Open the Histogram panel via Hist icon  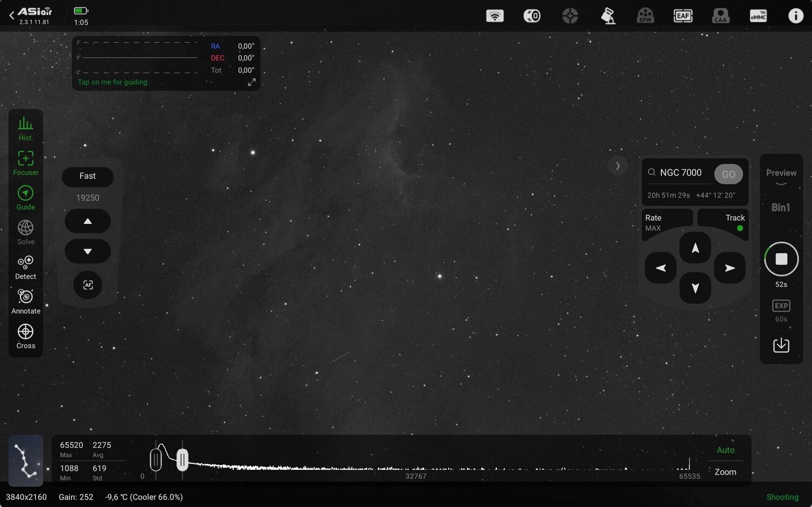click(25, 127)
